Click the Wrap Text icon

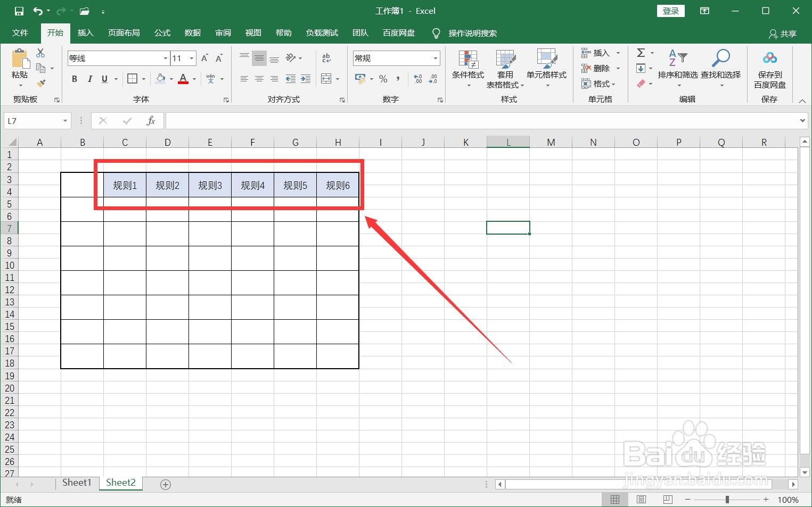click(x=326, y=58)
